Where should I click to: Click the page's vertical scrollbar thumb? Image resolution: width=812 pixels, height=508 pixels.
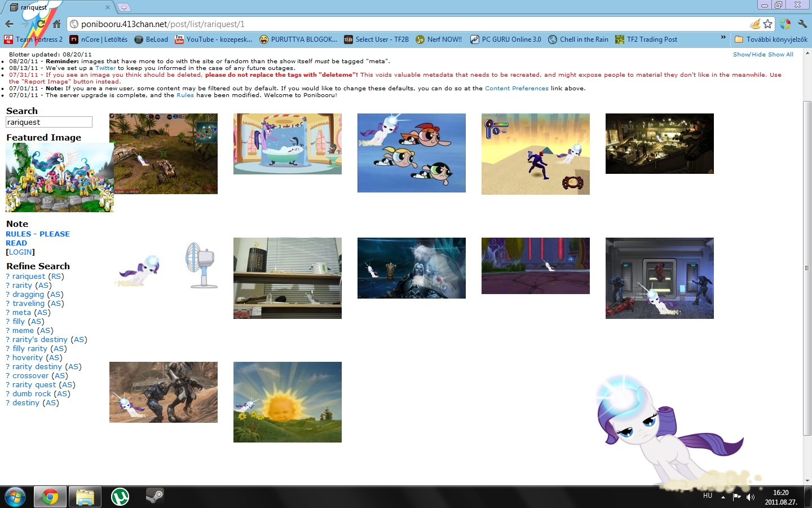point(807,268)
